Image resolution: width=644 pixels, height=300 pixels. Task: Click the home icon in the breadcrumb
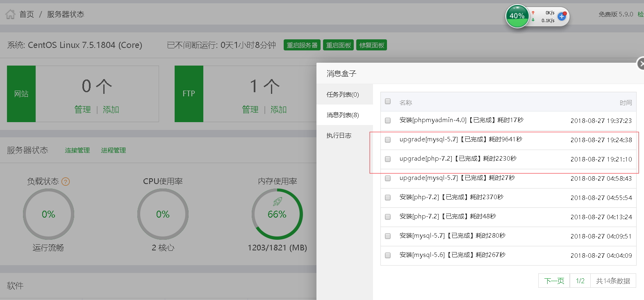[10, 14]
